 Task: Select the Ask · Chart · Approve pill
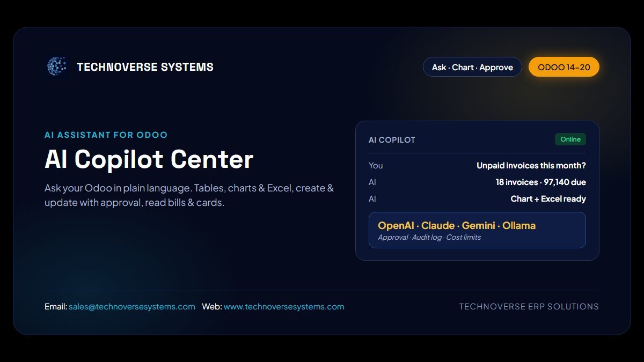tap(472, 67)
